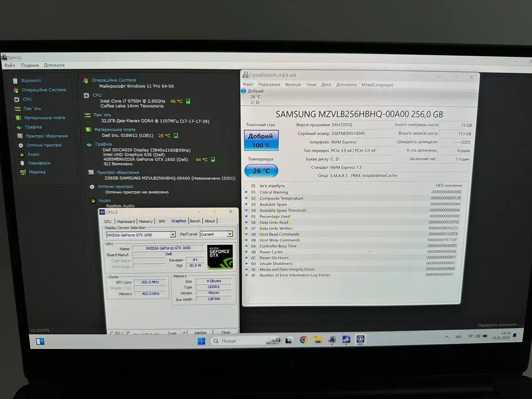Screen dimensions: 532x399
Task: Open the CPU section icon in Speccy sidebar
Action: (x=17, y=99)
